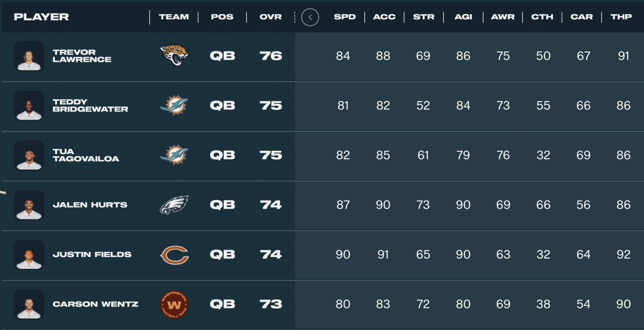This screenshot has height=330, width=644.
Task: Click the Tua Tagovailoa player name
Action: coord(86,155)
